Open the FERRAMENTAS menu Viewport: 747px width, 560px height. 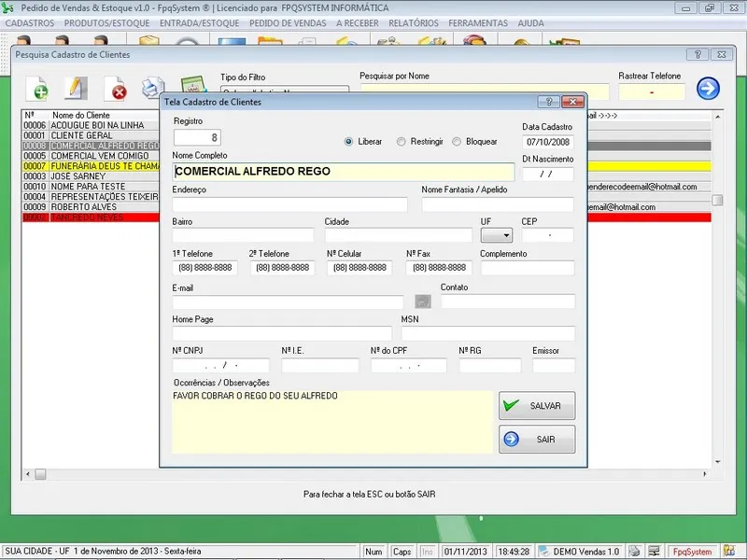tap(478, 21)
